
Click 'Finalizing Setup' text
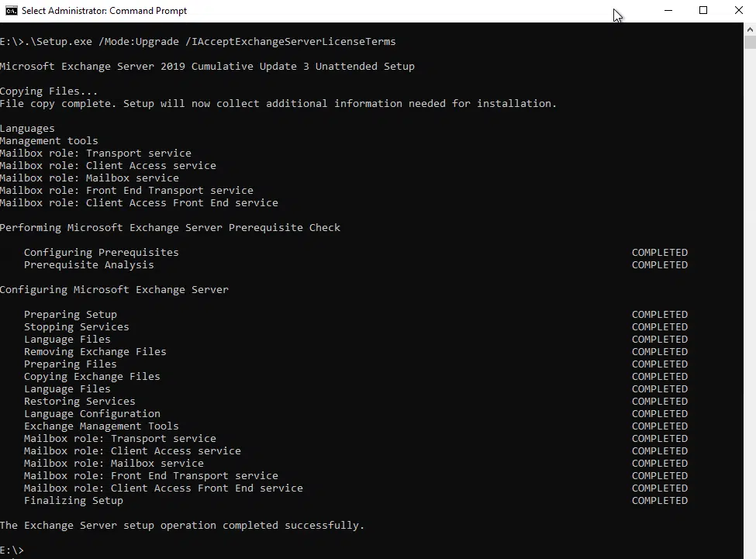click(74, 501)
